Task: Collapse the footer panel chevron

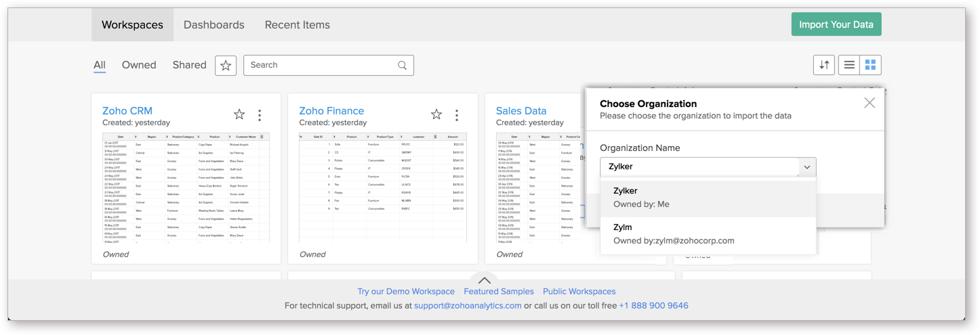Action: click(x=484, y=280)
